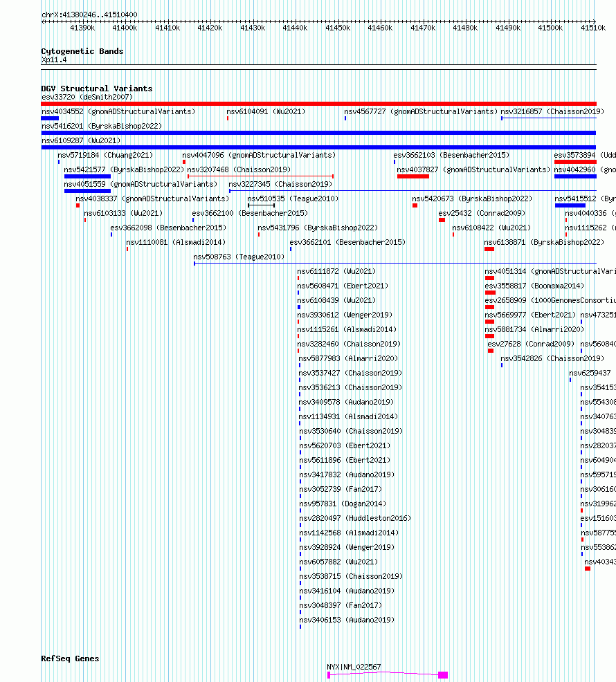Viewport: 616px width, 682px height.
Task: Click nsv3282460 (Chaisson2019) label
Action: [349, 344]
